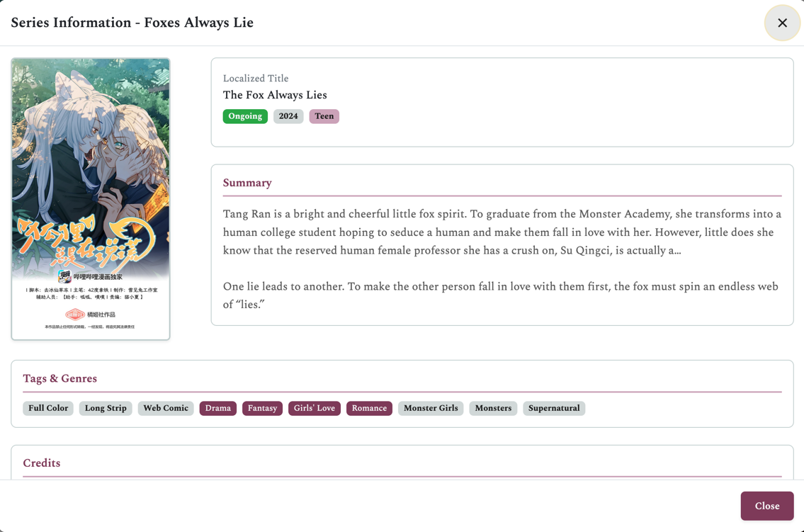This screenshot has height=532, width=804.
Task: Open the Foxes Always Lie cover image
Action: (91, 198)
